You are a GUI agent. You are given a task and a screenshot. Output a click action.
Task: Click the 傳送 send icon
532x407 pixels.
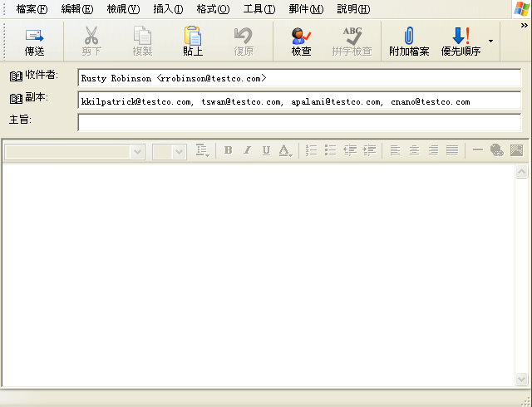[34, 36]
